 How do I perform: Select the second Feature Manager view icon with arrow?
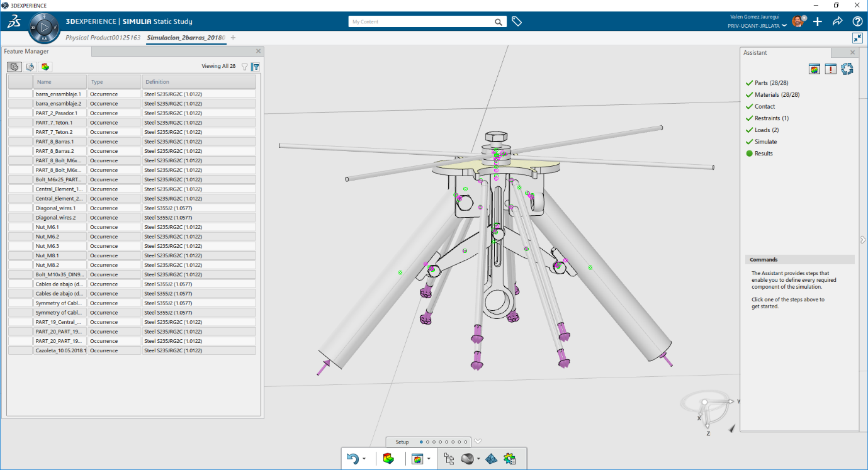pos(30,66)
